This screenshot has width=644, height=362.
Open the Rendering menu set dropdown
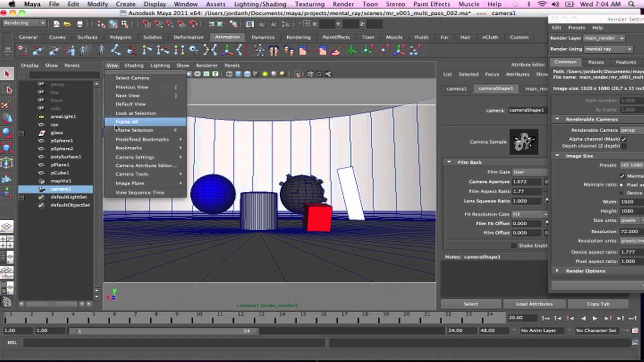point(24,23)
